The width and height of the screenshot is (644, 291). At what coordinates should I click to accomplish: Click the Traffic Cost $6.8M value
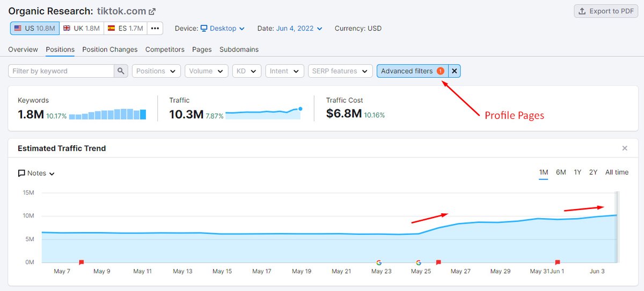pos(344,114)
